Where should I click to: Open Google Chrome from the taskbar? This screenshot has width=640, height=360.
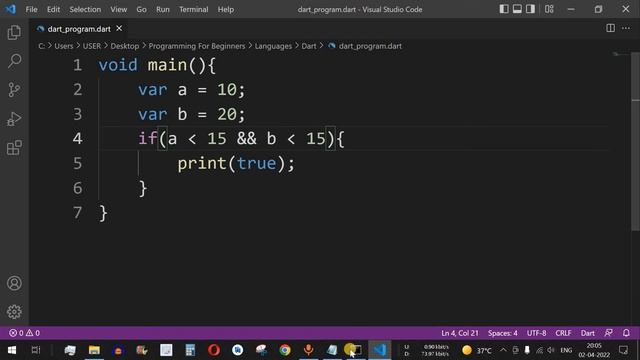285,350
